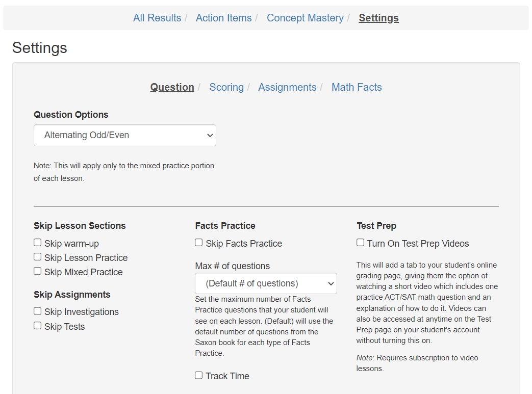Click the Question Options heading
The width and height of the screenshot is (532, 394).
[71, 115]
